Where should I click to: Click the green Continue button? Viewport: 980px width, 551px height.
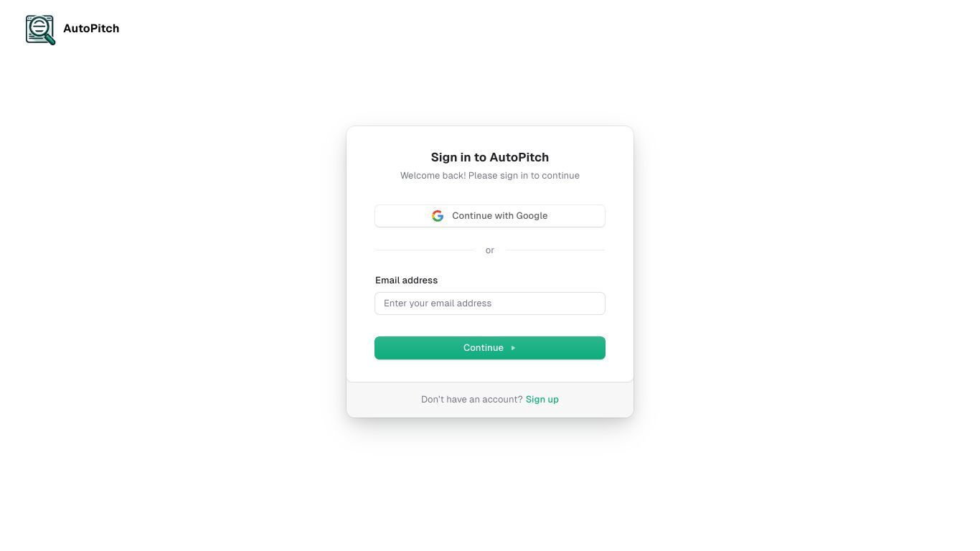pyautogui.click(x=490, y=348)
